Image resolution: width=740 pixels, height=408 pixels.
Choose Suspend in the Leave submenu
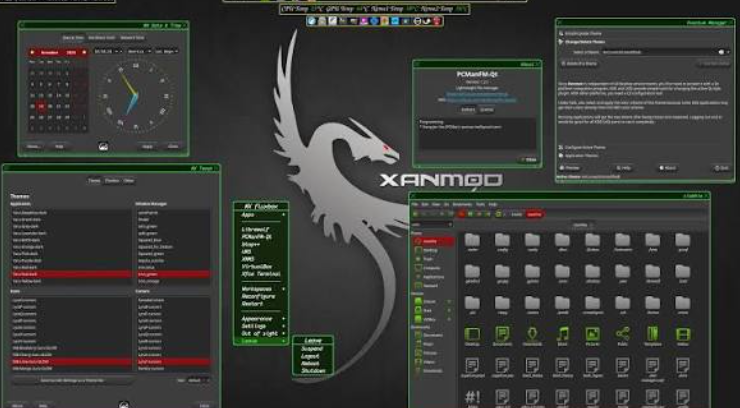[312, 349]
